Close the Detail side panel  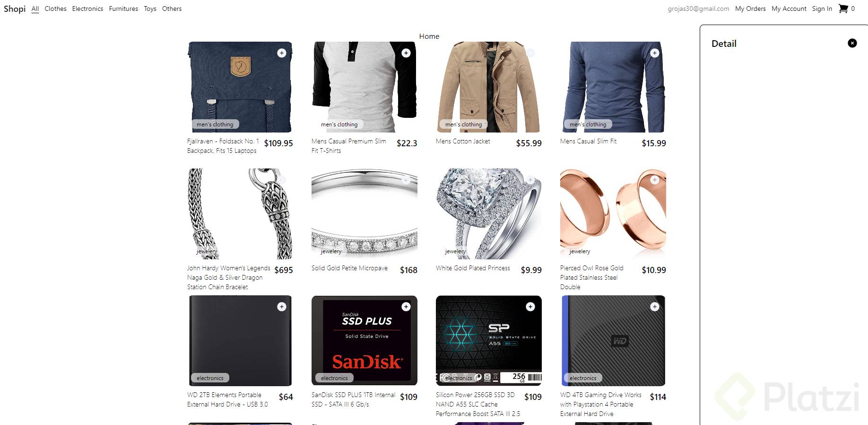[852, 43]
